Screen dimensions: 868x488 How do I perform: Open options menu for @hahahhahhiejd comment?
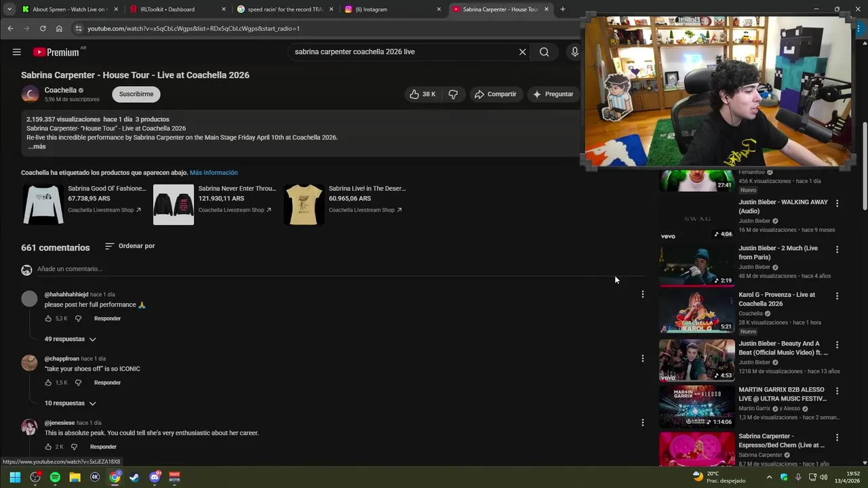(x=642, y=294)
